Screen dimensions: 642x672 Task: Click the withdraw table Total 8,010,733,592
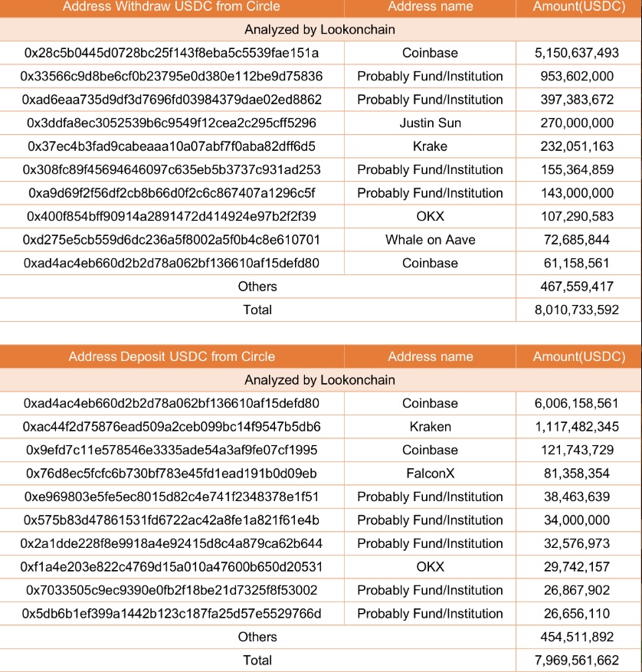pyautogui.click(x=576, y=310)
